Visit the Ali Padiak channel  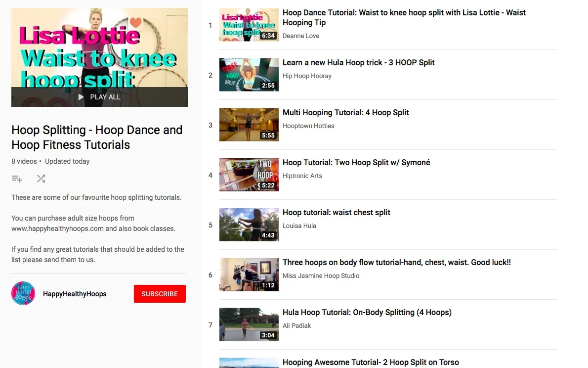click(x=296, y=326)
